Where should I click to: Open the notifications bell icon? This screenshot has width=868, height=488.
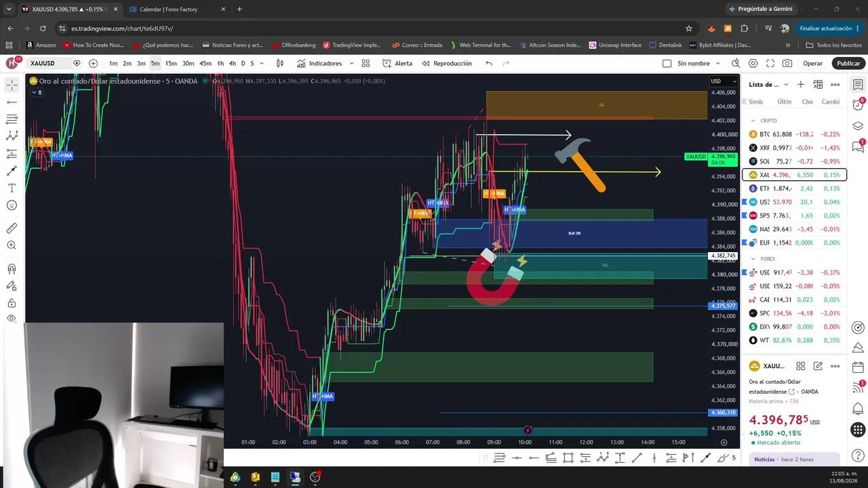(858, 409)
